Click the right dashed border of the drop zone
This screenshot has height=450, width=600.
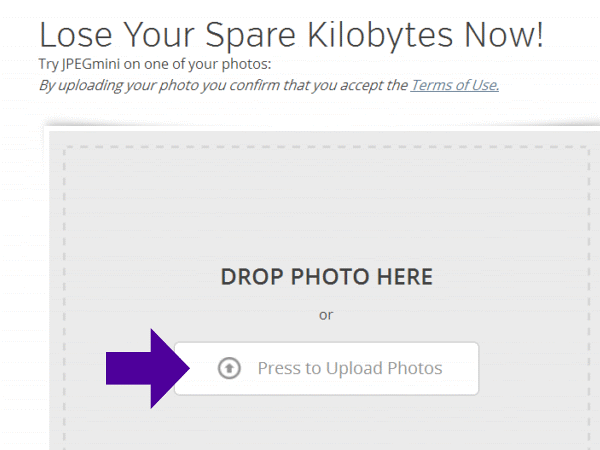588,300
